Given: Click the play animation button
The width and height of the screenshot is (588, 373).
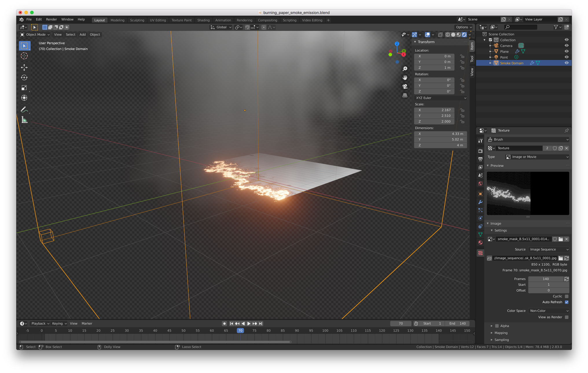Looking at the screenshot, I should pyautogui.click(x=249, y=324).
